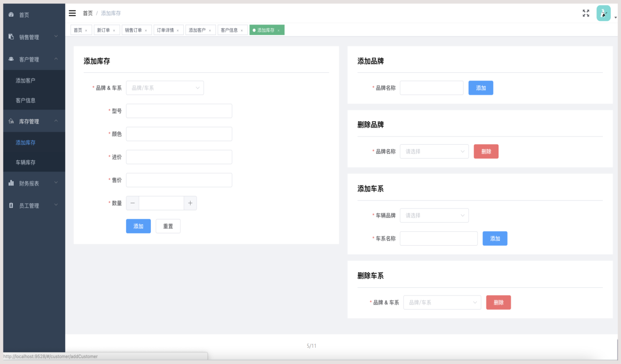Open the user avatar menu
The image size is (621, 364).
coord(603,13)
